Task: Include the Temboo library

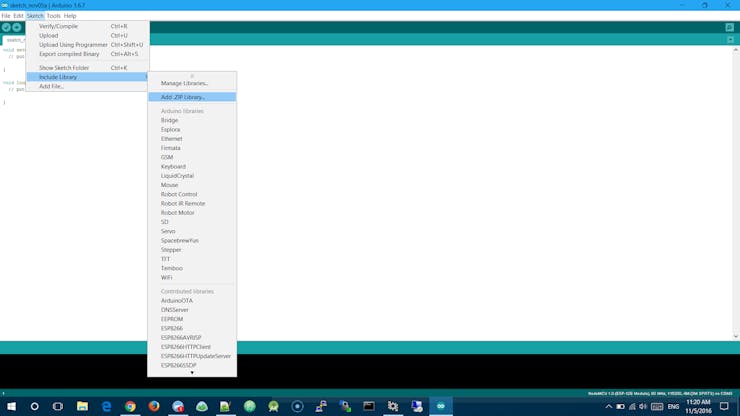Action: (x=192, y=268)
